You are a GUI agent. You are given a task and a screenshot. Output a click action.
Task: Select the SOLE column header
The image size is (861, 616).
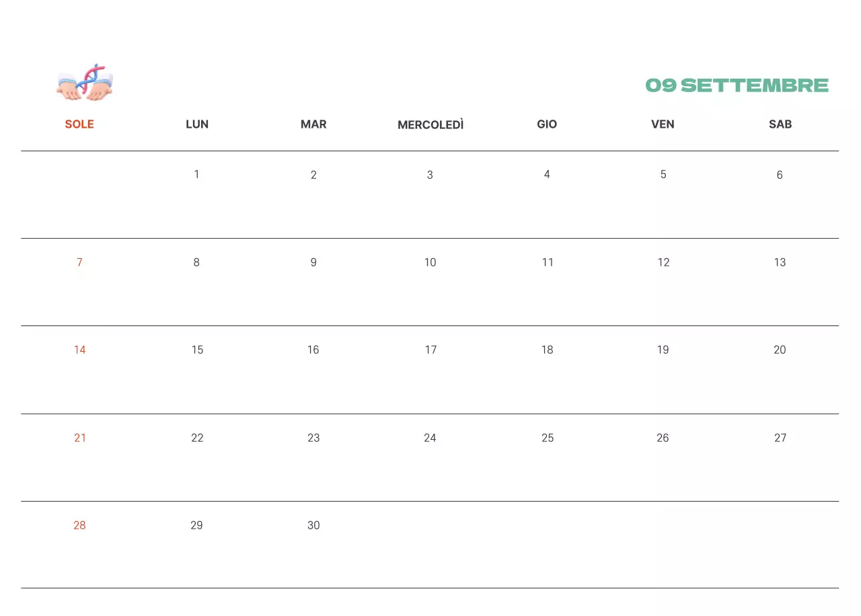[x=79, y=124]
